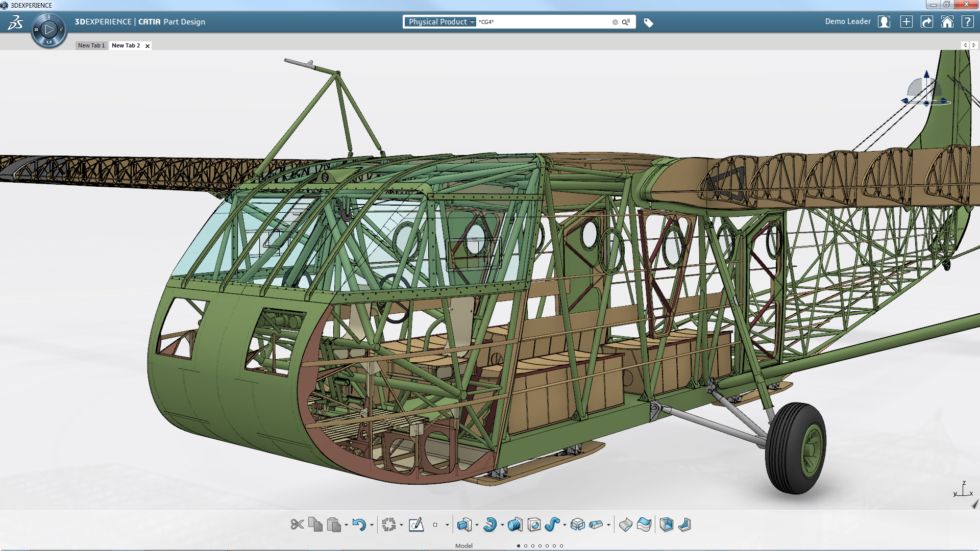
Task: Click the Home button in top bar
Action: tap(947, 22)
